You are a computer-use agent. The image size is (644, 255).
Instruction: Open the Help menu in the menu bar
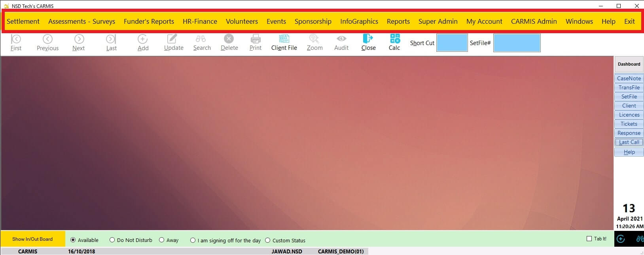pos(608,21)
